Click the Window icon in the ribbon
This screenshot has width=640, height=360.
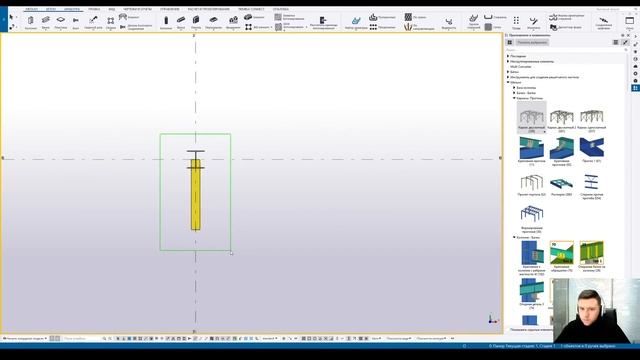[630, 22]
